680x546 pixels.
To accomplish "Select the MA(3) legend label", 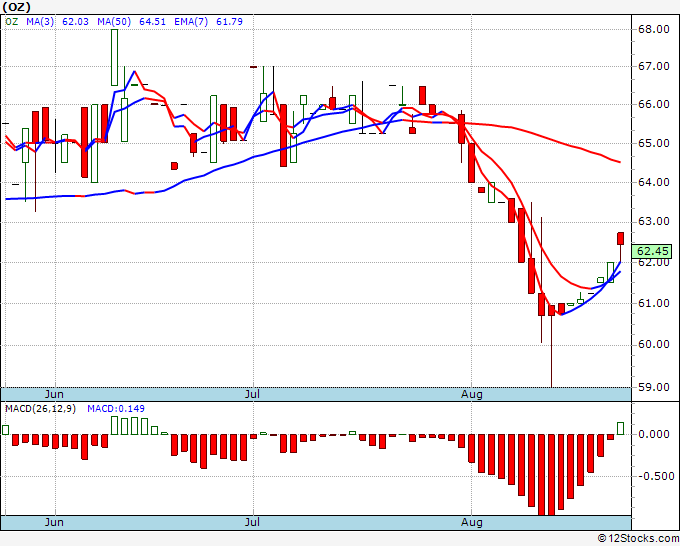I will pyautogui.click(x=40, y=21).
